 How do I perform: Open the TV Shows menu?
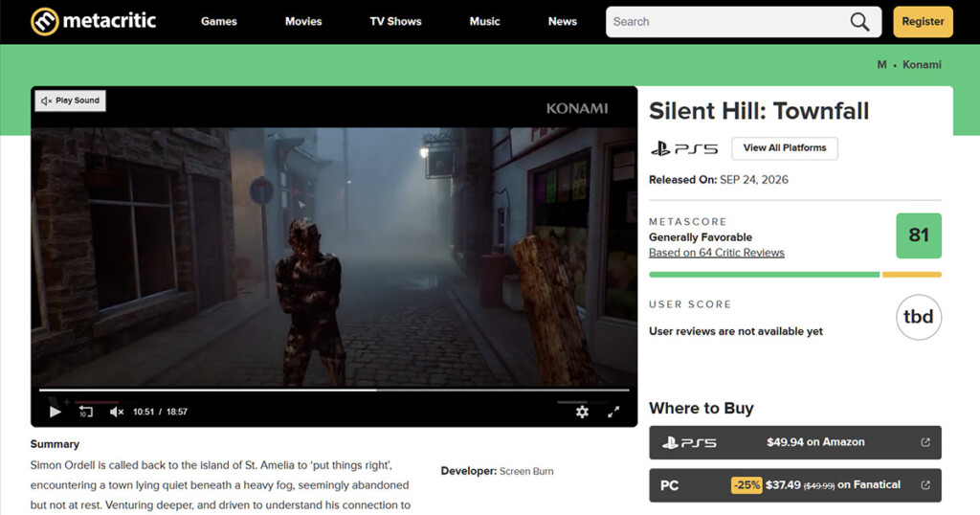[x=395, y=21]
